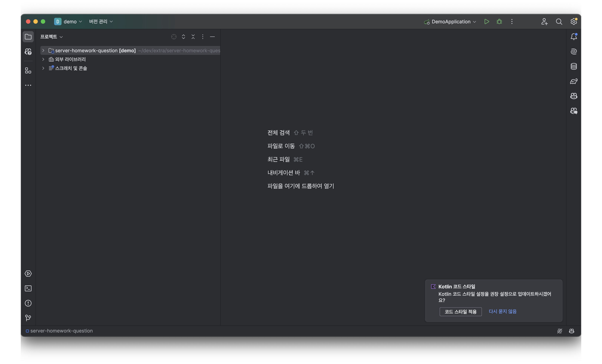Run DemoApplication with the green play icon
Image resolution: width=602 pixels, height=364 pixels.
click(486, 21)
